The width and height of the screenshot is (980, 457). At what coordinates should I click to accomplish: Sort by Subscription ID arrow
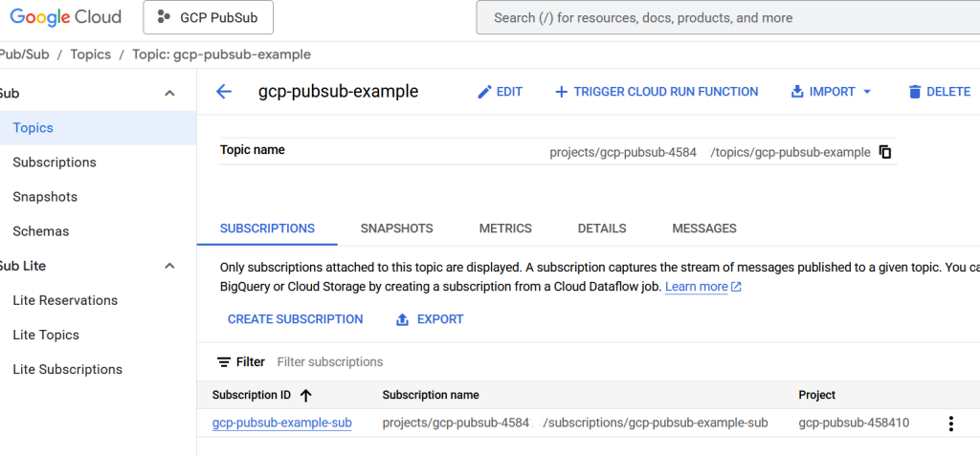[306, 395]
